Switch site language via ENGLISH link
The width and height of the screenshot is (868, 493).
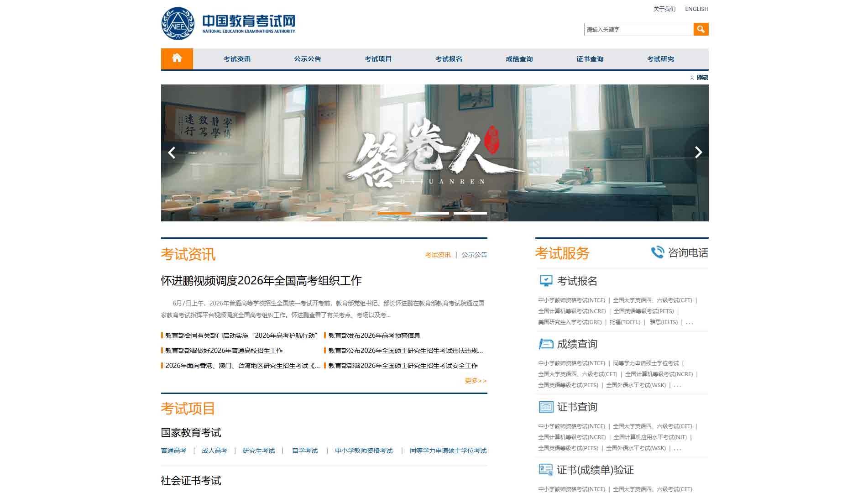[697, 9]
